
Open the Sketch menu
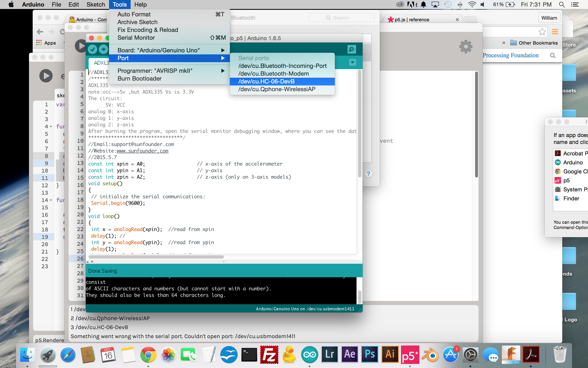96,4
